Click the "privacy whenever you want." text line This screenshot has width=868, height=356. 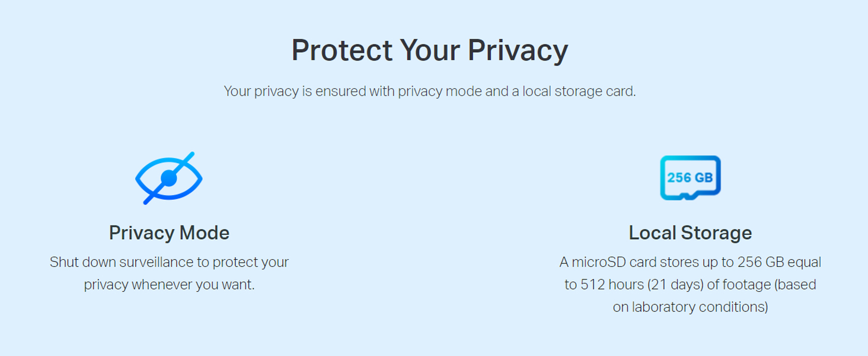(x=169, y=285)
